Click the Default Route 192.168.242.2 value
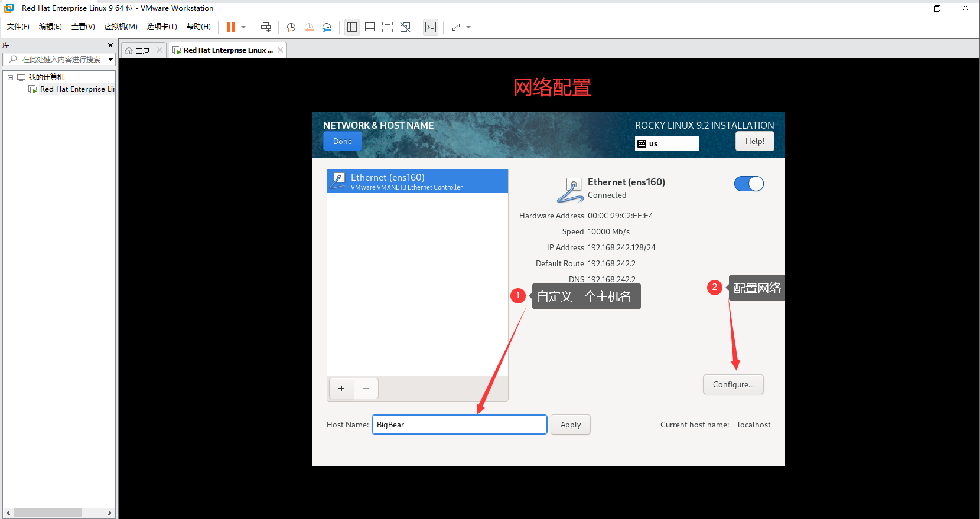Image resolution: width=980 pixels, height=519 pixels. point(611,263)
